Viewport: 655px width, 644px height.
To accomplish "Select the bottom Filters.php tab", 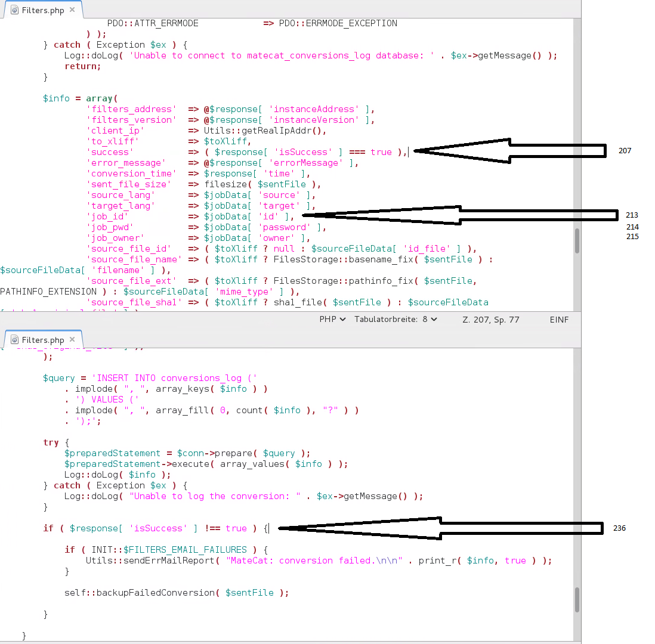I will coord(42,340).
